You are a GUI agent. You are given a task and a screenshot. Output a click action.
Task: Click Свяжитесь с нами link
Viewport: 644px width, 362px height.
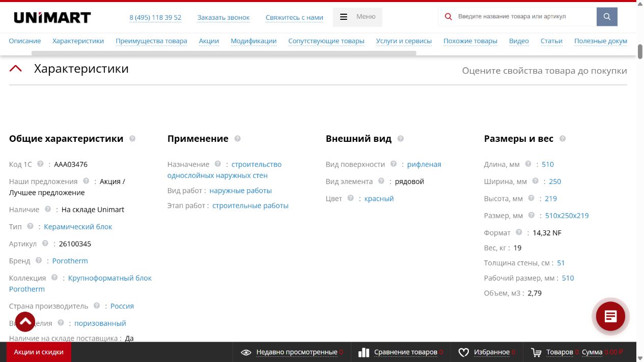coord(294,17)
